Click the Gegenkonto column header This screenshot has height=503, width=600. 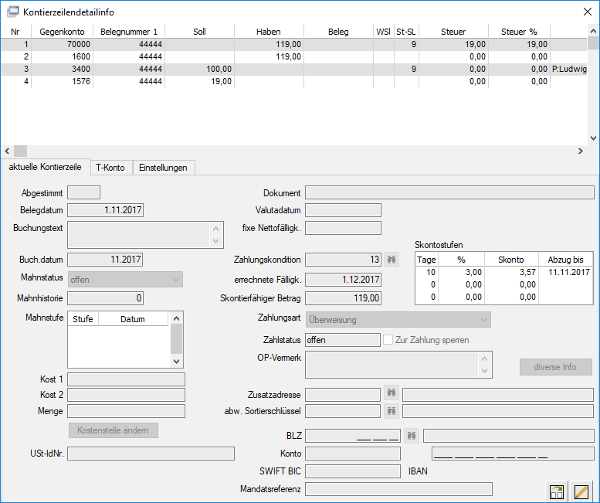pyautogui.click(x=62, y=32)
